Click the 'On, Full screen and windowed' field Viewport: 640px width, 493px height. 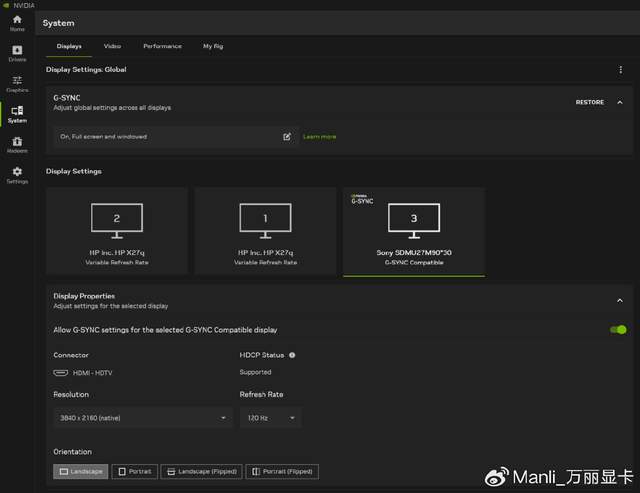pos(176,137)
